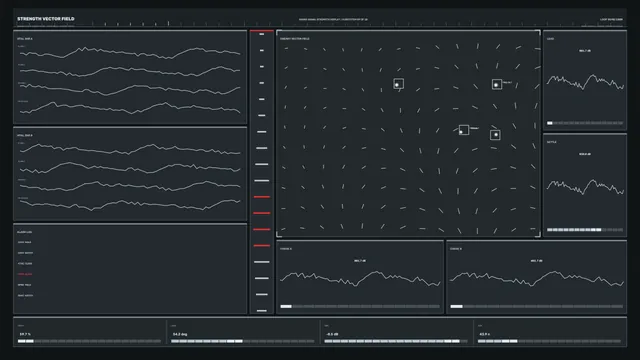
Task: Select the uppermost labeled target marker in vector field
Action: tap(496, 84)
